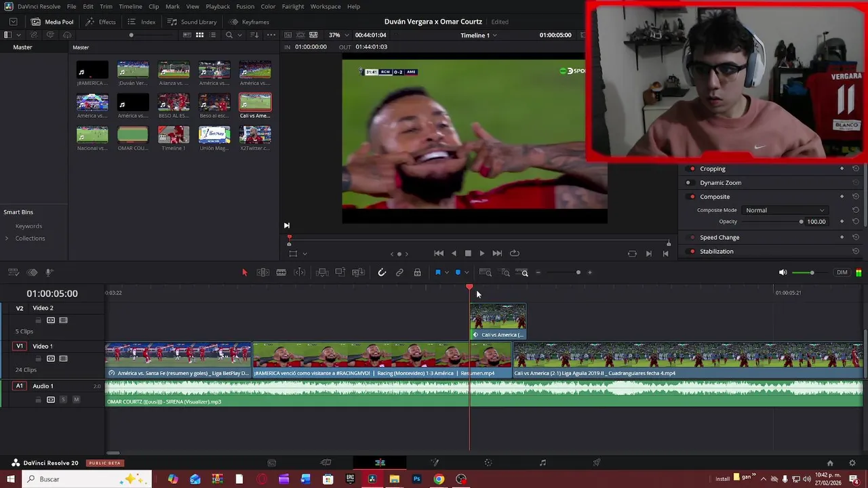This screenshot has width=868, height=488.
Task: Add keyframe for Opacity
Action: tap(842, 222)
